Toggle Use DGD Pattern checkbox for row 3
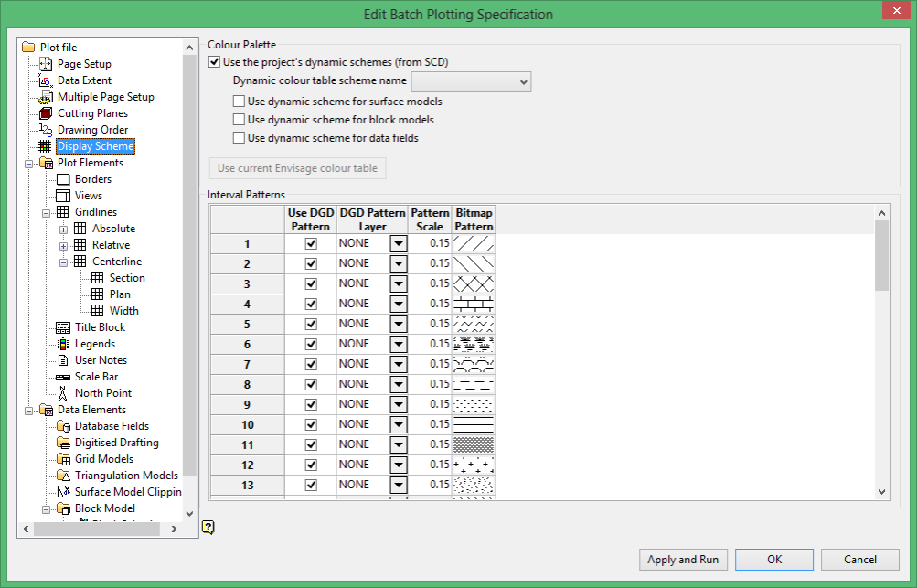917x588 pixels. click(311, 283)
